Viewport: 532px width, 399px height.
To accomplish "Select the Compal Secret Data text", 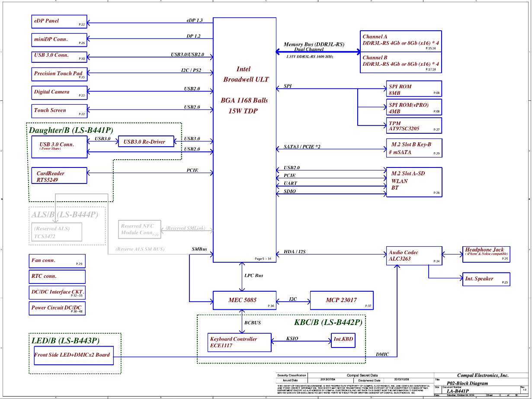I will [362, 375].
